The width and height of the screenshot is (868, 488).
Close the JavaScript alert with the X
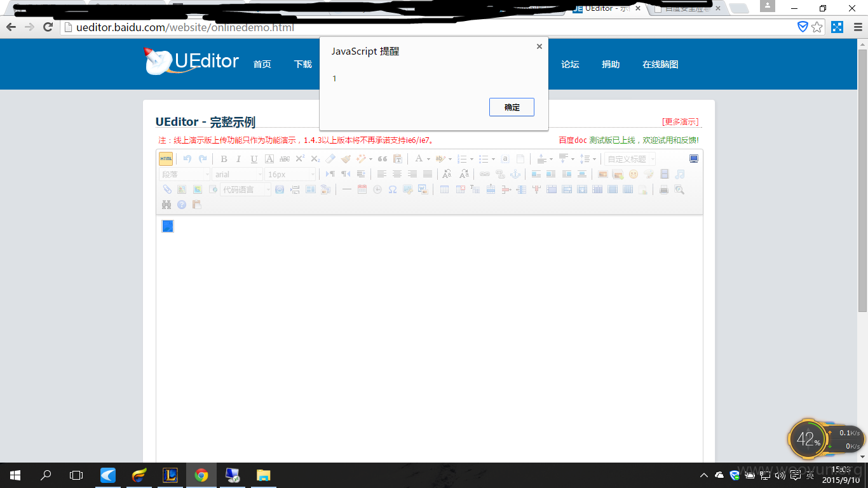[539, 46]
